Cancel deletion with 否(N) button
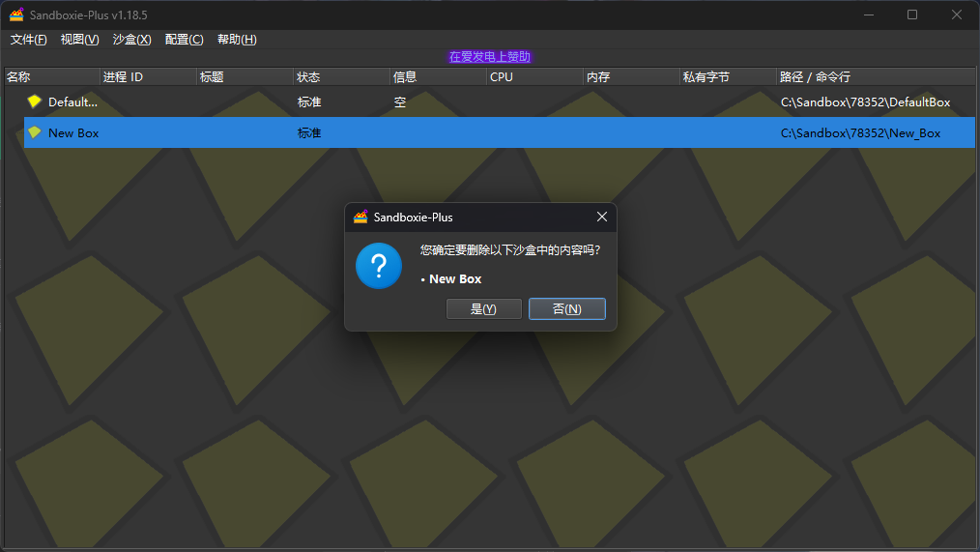This screenshot has width=980, height=552. click(567, 308)
